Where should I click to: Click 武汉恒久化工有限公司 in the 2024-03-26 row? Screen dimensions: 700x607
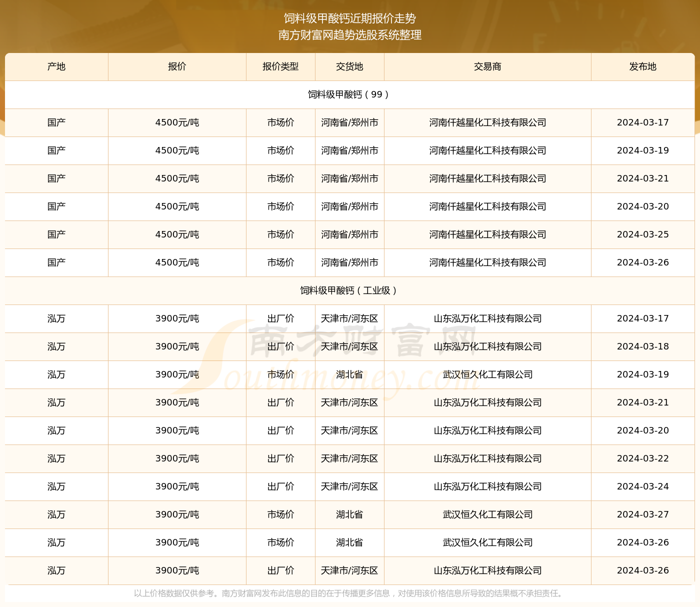coord(487,542)
